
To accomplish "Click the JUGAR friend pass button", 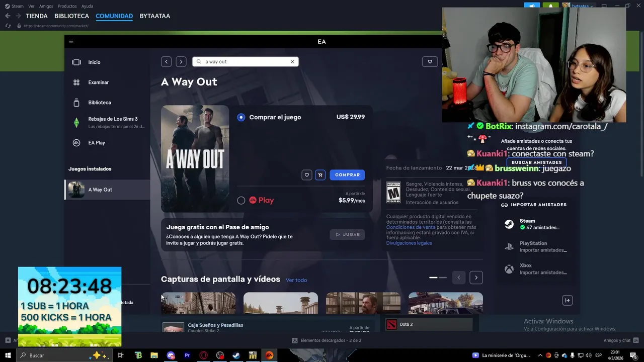I will point(347,235).
